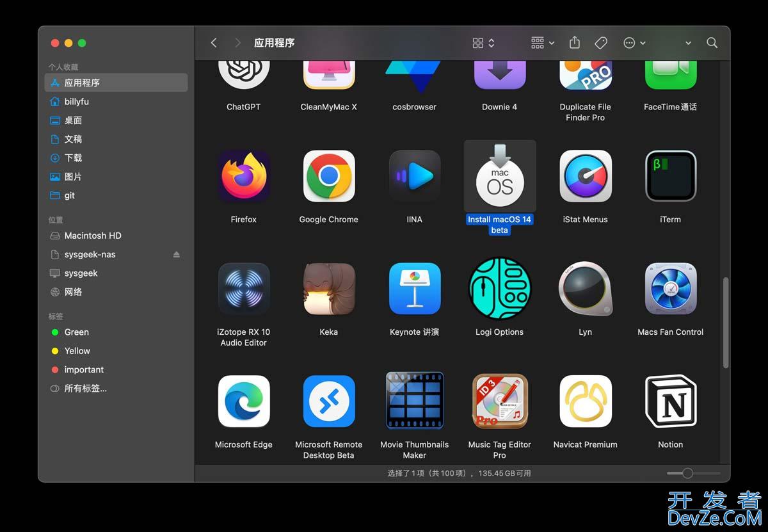This screenshot has height=532, width=768.
Task: Show 所有标签 in the sidebar
Action: pos(116,388)
